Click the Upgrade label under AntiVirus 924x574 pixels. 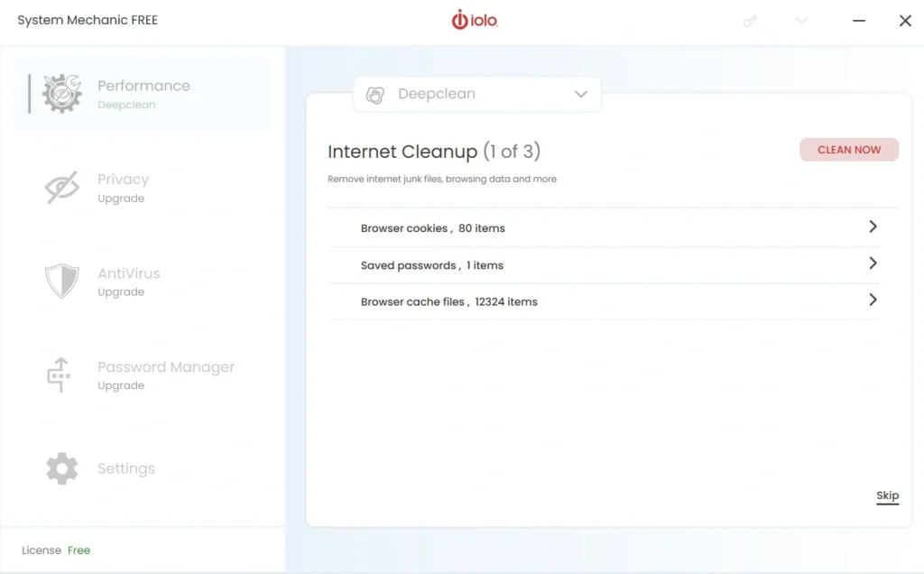pos(121,292)
